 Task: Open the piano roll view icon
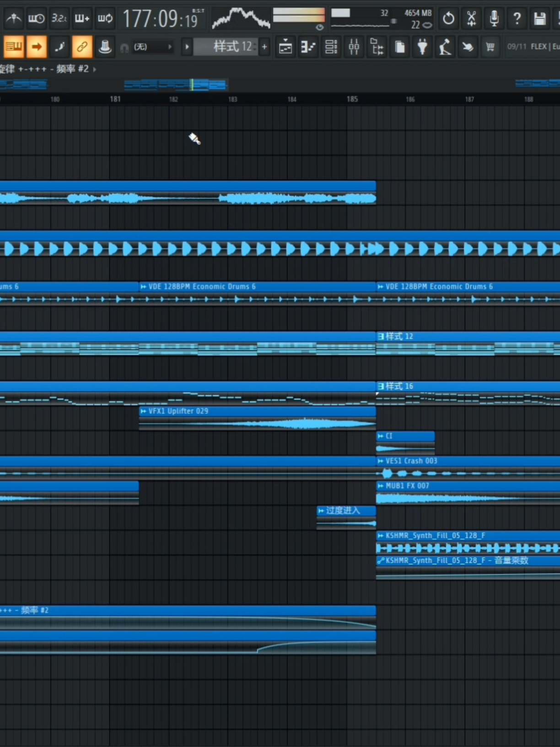click(308, 47)
